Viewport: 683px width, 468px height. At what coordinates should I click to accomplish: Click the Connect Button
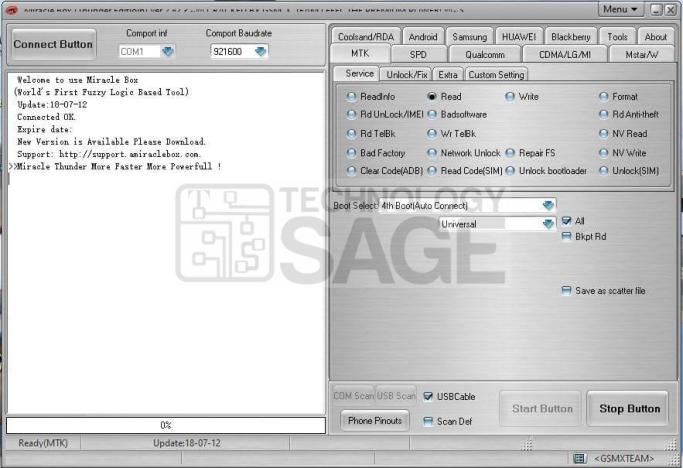point(53,44)
